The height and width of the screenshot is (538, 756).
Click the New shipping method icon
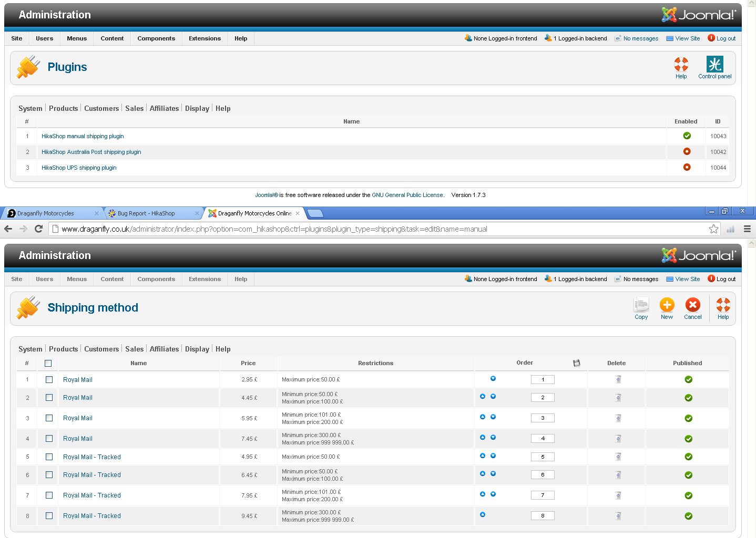click(667, 305)
